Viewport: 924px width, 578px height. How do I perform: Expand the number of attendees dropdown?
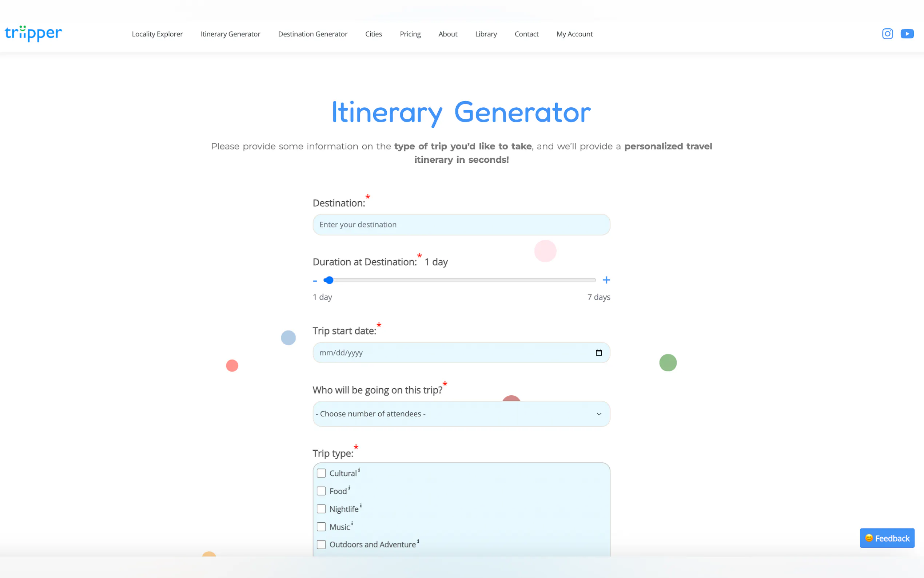point(461,413)
